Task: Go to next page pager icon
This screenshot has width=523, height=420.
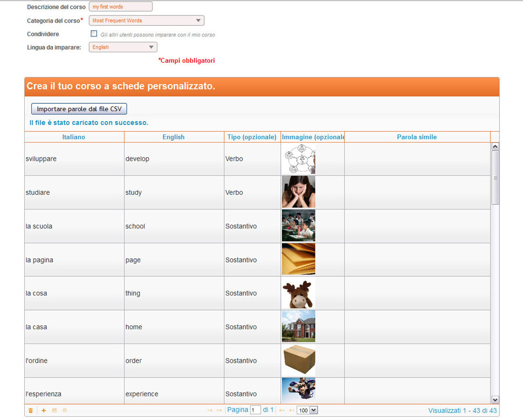Action: [x=282, y=410]
